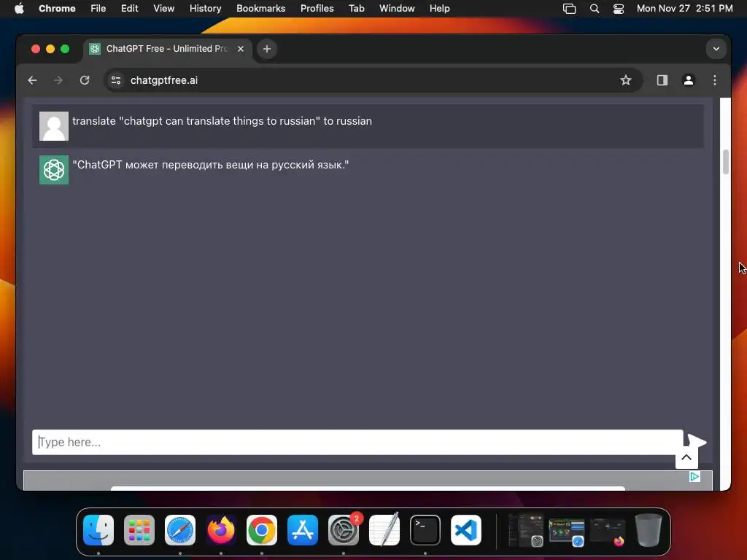Open the App Store from the dock
Viewport: 747px width, 560px height.
[303, 530]
